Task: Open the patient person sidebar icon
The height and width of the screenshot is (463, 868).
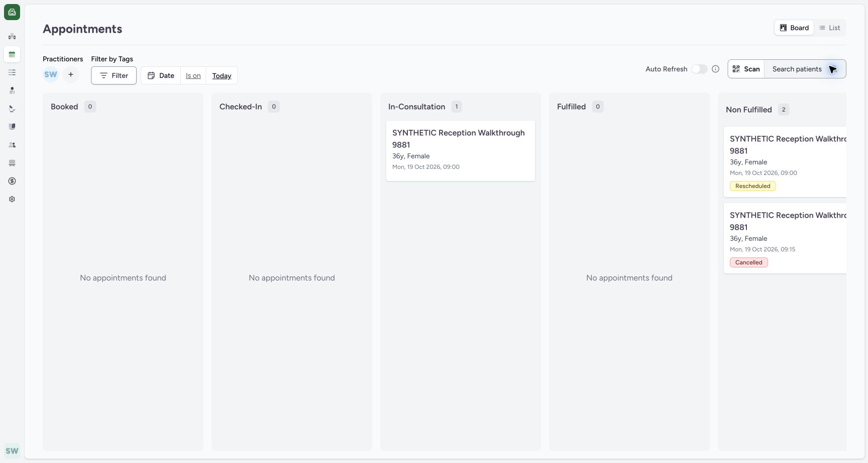Action: (12, 90)
